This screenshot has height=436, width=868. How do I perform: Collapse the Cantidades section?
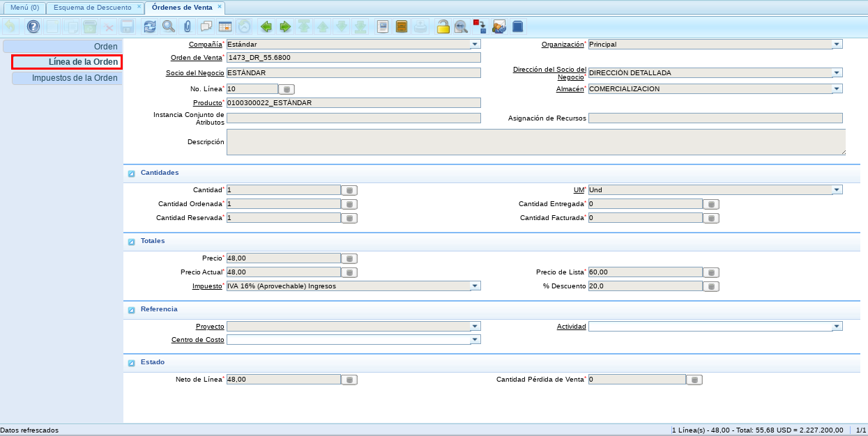[x=131, y=173]
